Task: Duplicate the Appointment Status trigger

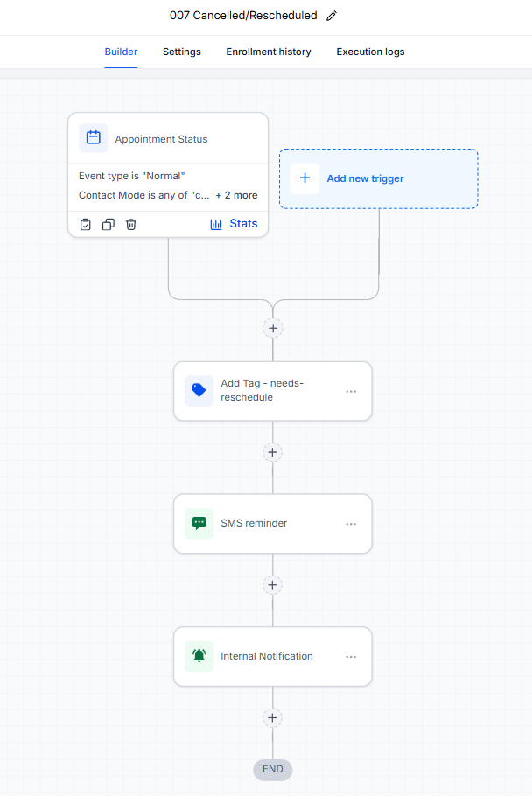Action: (x=108, y=225)
